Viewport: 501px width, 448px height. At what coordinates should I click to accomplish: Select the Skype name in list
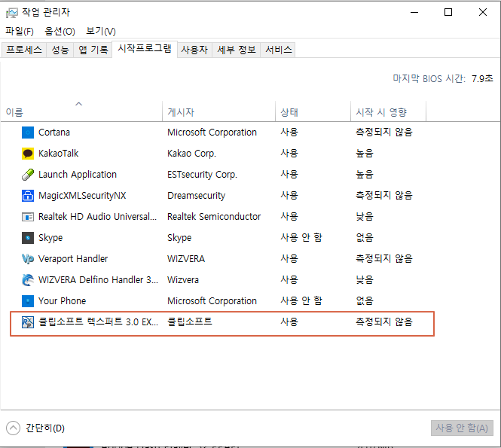coord(50,238)
